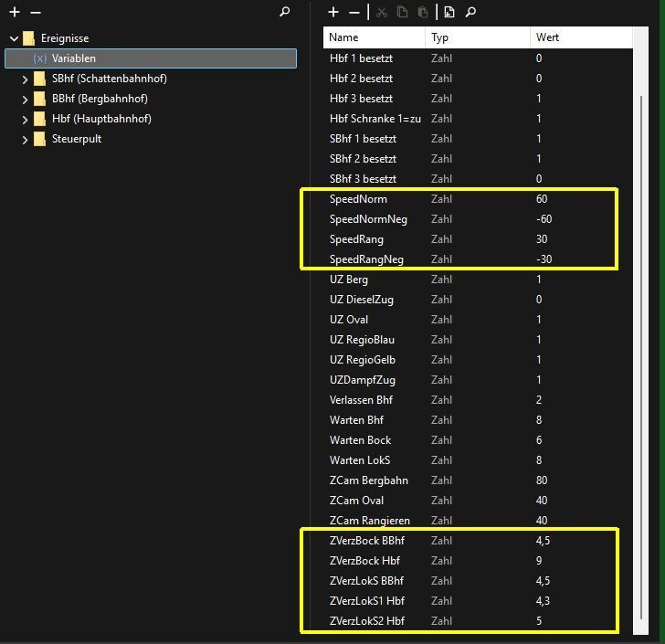Click the cut scissors icon
Screen dimensions: 665x644
click(x=382, y=12)
